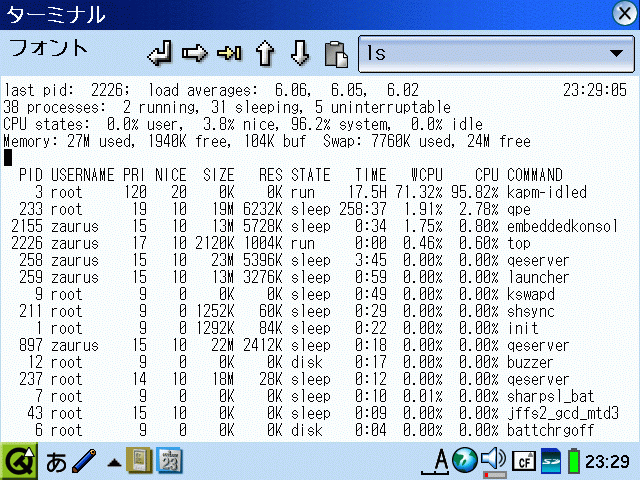The width and height of the screenshot is (640, 480).
Task: Click the globe network tray icon
Action: pos(465,460)
